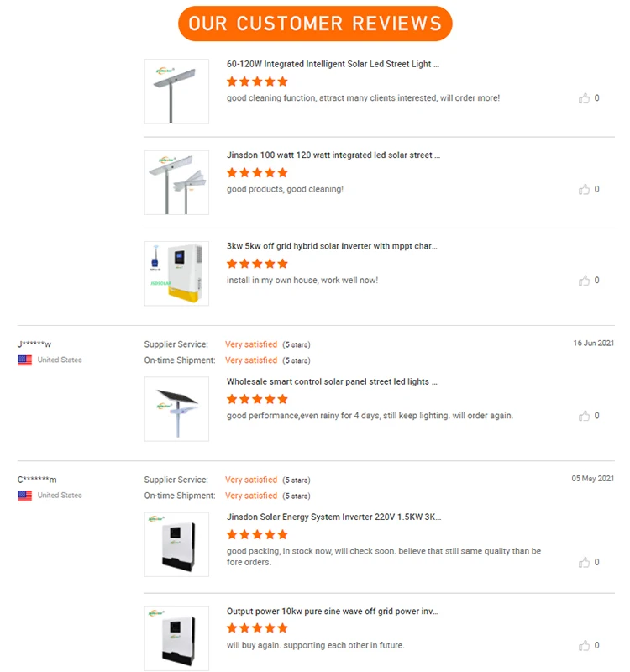The height and width of the screenshot is (672, 630).
Task: Click the US flag beside J******w
Action: (25, 360)
